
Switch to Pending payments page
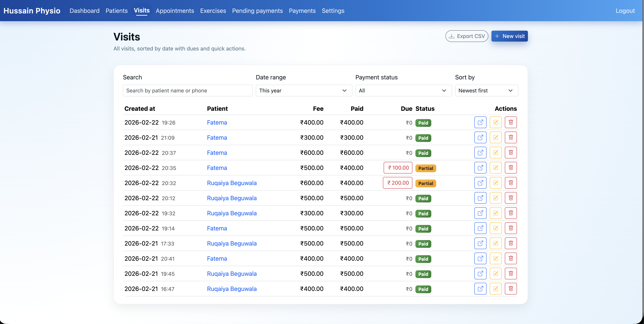(257, 11)
